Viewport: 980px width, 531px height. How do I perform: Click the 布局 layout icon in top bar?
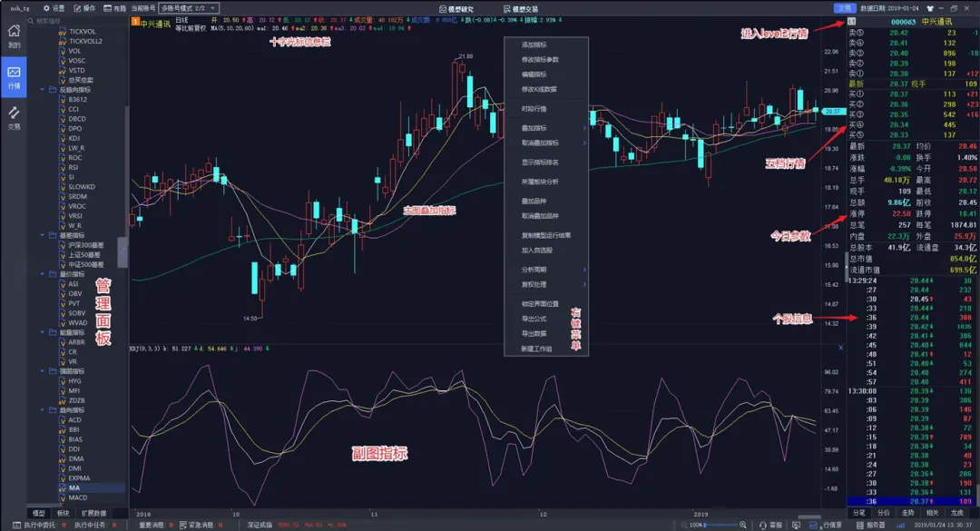tap(107, 8)
